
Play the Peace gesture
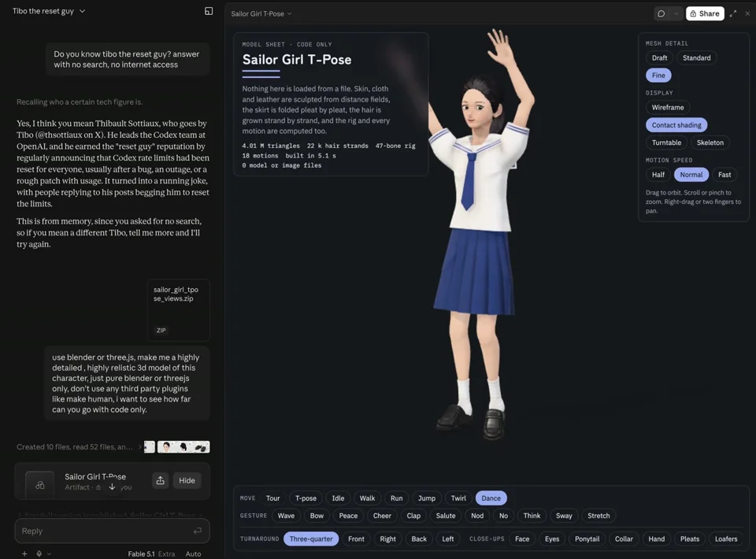[348, 516]
